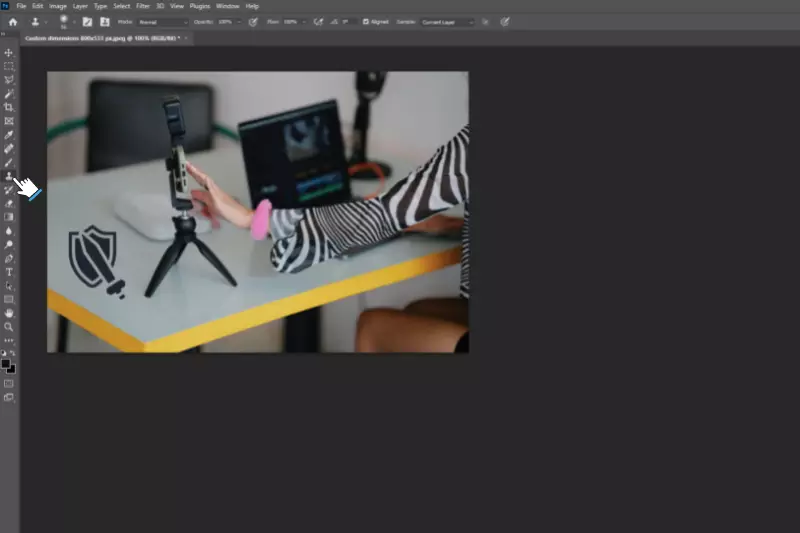Select the Horizontal Type tool
Screen dimensions: 800x533
tap(9, 272)
